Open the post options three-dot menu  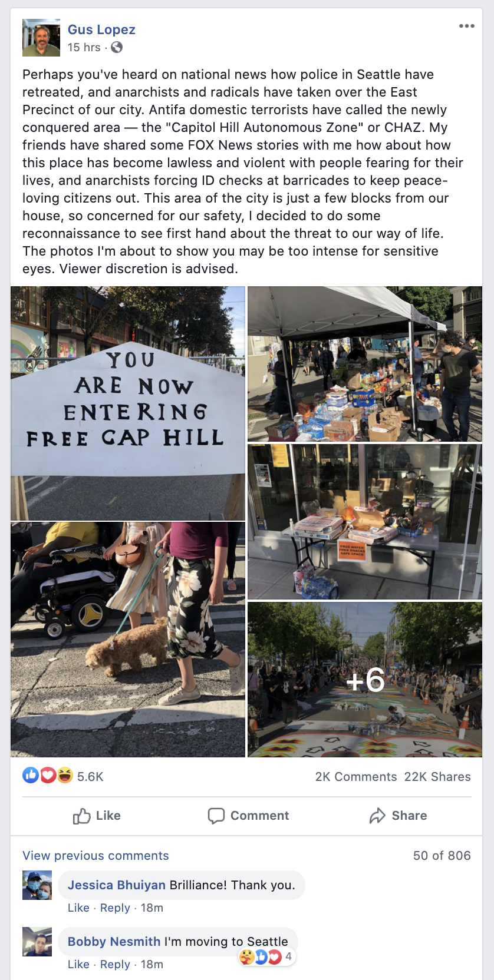point(466,26)
